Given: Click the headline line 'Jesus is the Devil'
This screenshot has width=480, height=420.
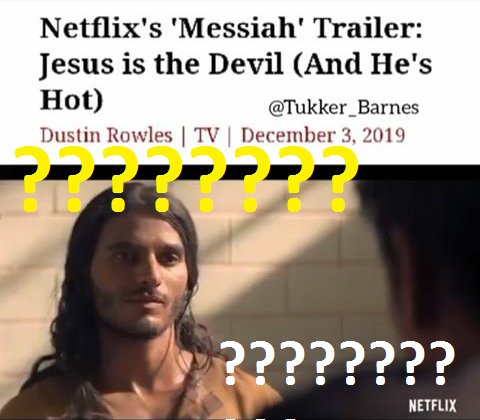Looking at the screenshot, I should coord(162,64).
